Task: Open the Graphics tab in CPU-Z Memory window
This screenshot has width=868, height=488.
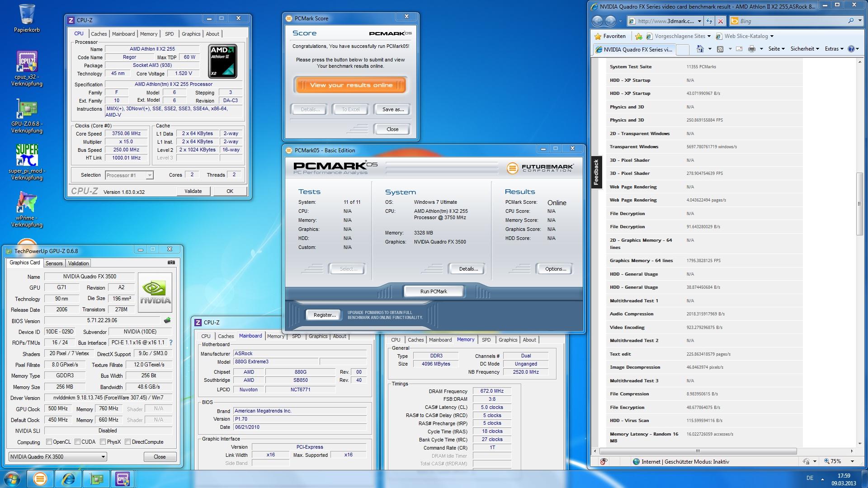Action: [x=508, y=340]
